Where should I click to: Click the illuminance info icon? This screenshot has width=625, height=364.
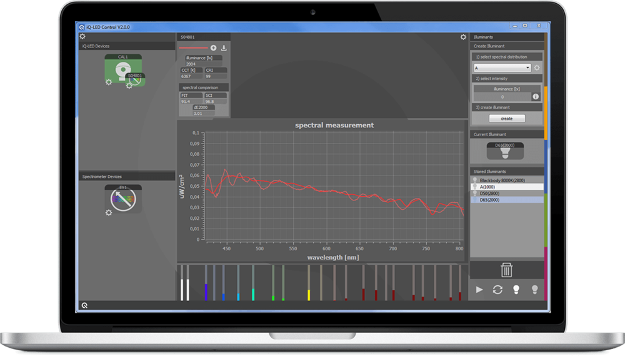[x=536, y=97]
